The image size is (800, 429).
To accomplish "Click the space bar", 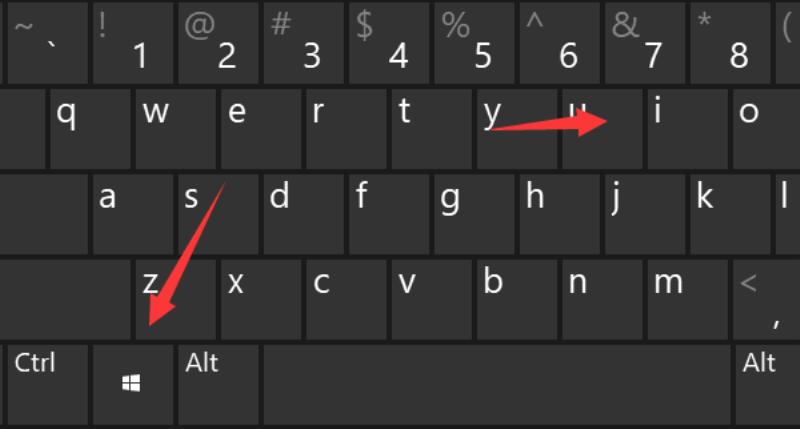I will point(497,385).
